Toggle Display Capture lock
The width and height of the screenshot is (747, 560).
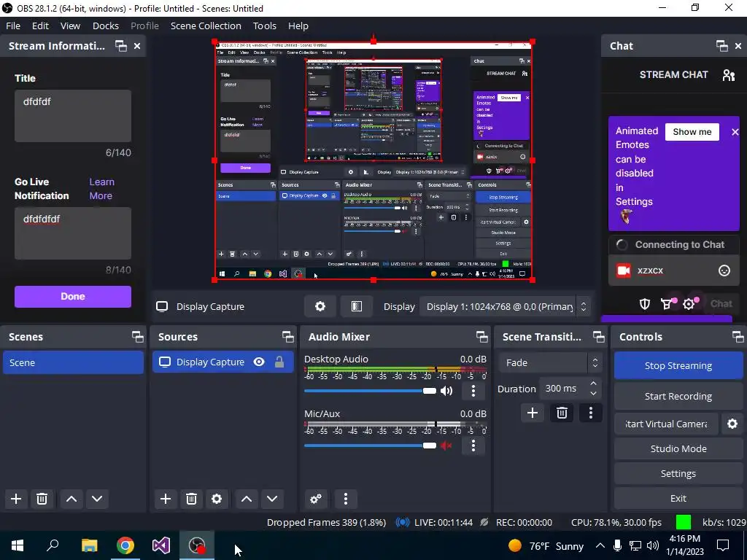279,362
